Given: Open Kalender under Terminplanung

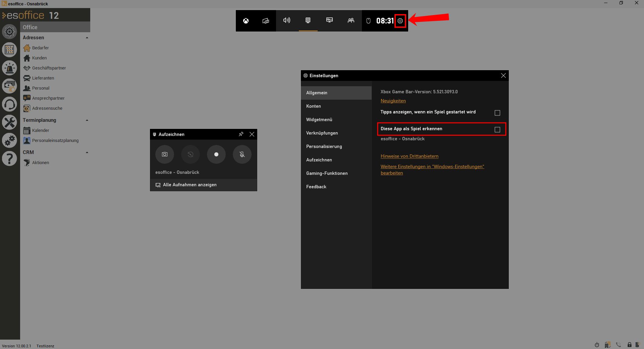Looking at the screenshot, I should (41, 130).
